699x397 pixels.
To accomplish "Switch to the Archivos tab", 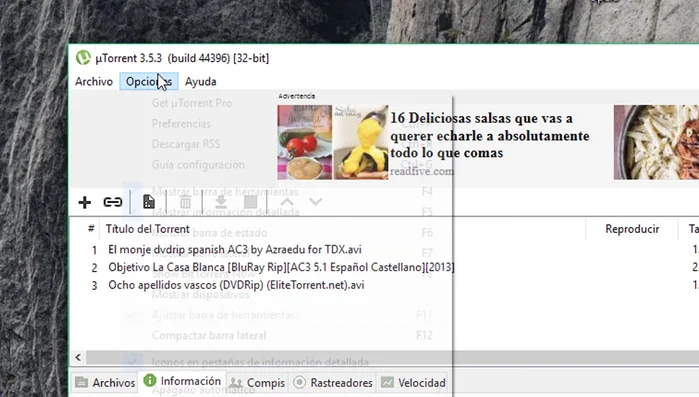I will point(105,383).
